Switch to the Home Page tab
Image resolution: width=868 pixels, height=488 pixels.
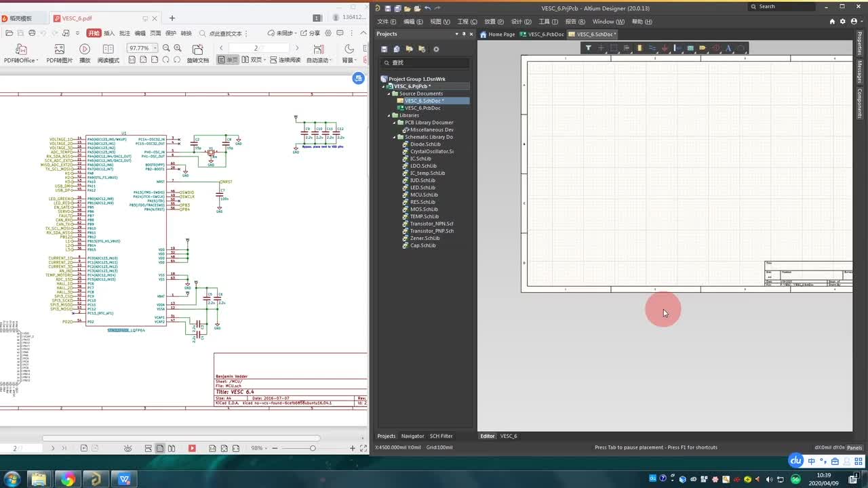[498, 34]
